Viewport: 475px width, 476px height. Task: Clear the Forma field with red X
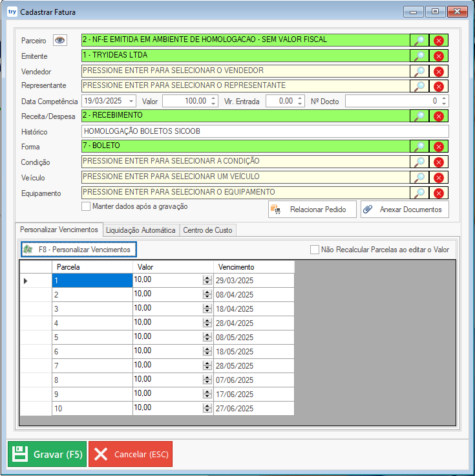(x=439, y=146)
